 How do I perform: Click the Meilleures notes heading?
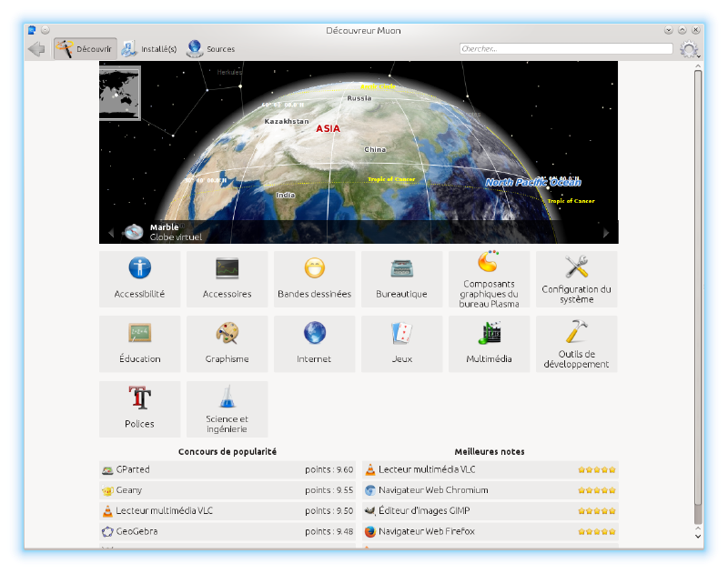click(490, 451)
